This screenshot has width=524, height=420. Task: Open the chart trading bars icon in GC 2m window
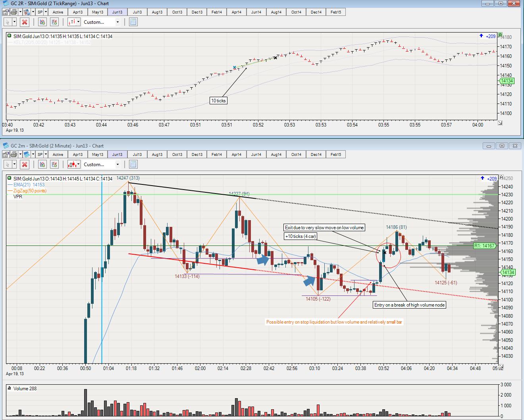click(x=54, y=164)
